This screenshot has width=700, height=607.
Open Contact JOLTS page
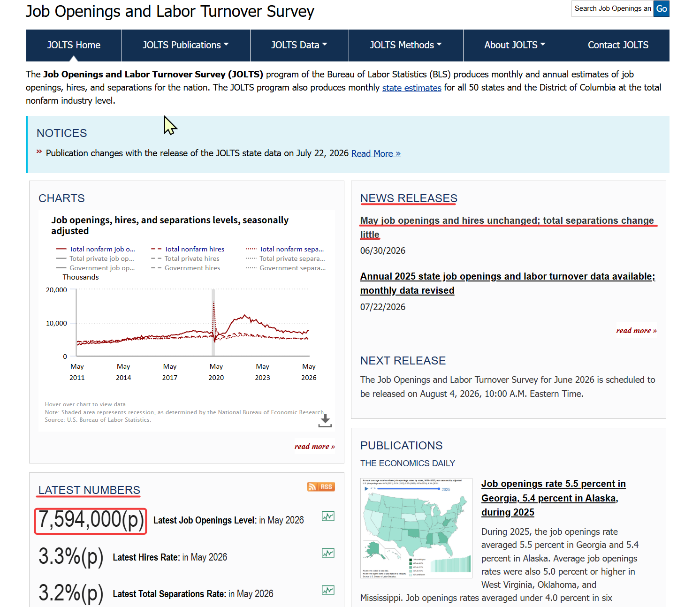point(618,45)
